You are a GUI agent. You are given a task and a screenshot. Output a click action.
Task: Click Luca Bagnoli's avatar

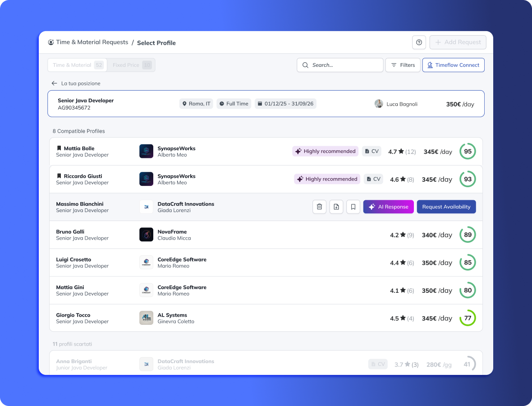379,104
